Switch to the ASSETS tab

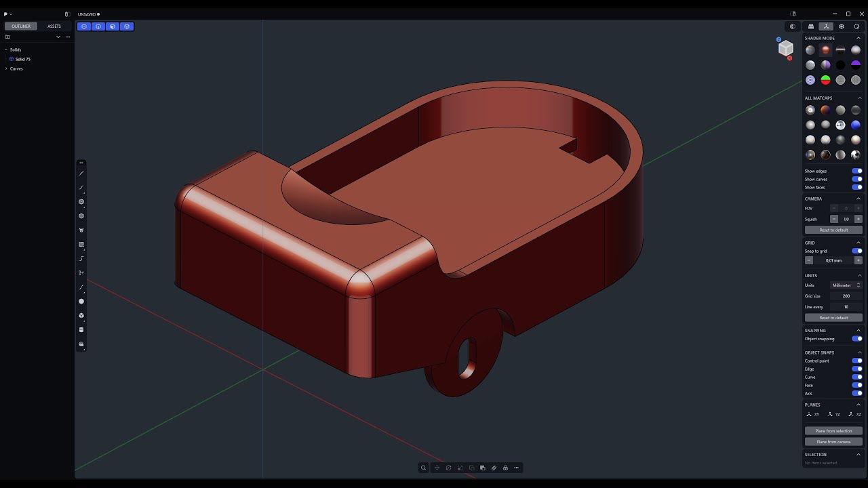click(x=54, y=26)
